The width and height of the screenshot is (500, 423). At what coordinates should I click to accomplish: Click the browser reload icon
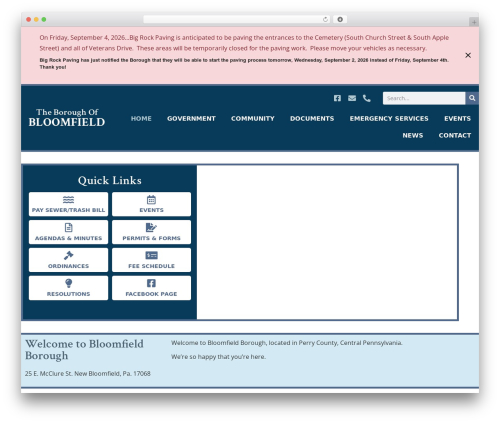(x=325, y=19)
